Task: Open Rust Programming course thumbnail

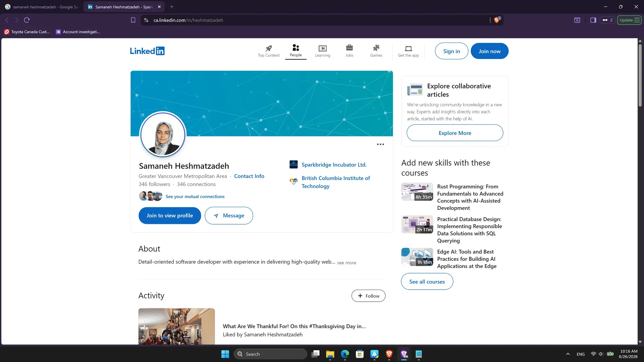Action: click(x=417, y=192)
